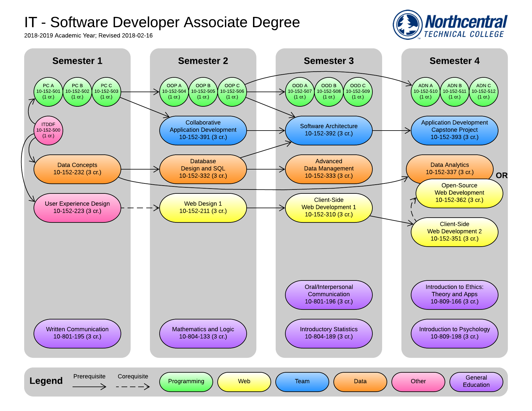The height and width of the screenshot is (411, 532).
Task: Click the ITDDF 10-152-500 pink circle
Action: tap(48, 130)
